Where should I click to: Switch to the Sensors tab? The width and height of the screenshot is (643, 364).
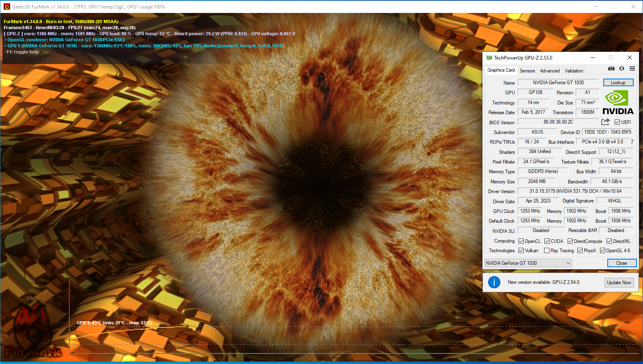527,71
